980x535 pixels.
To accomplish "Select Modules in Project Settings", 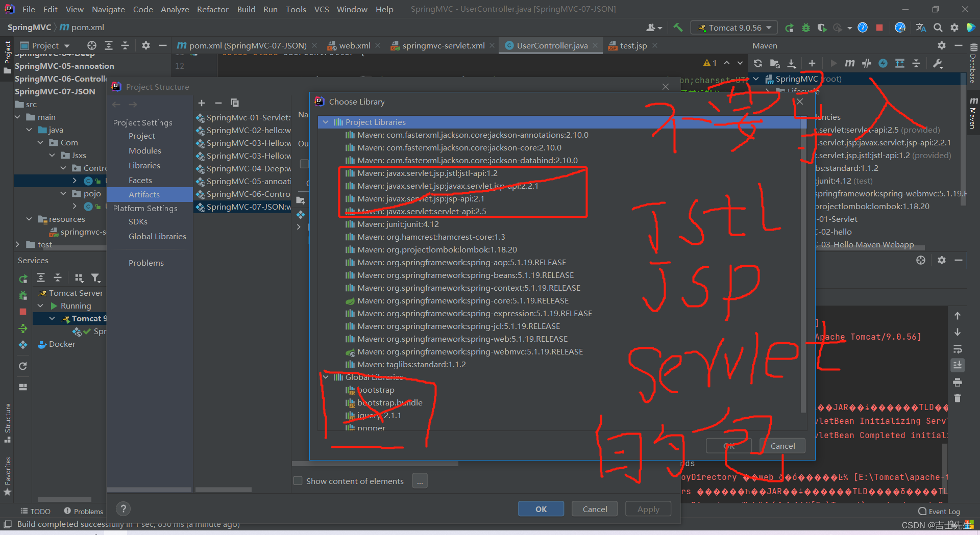I will point(145,150).
